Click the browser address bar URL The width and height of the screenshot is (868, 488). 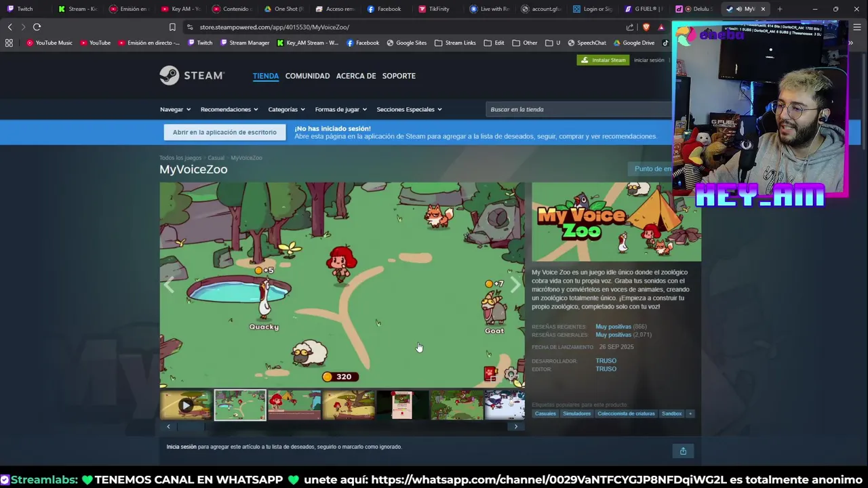(x=274, y=27)
